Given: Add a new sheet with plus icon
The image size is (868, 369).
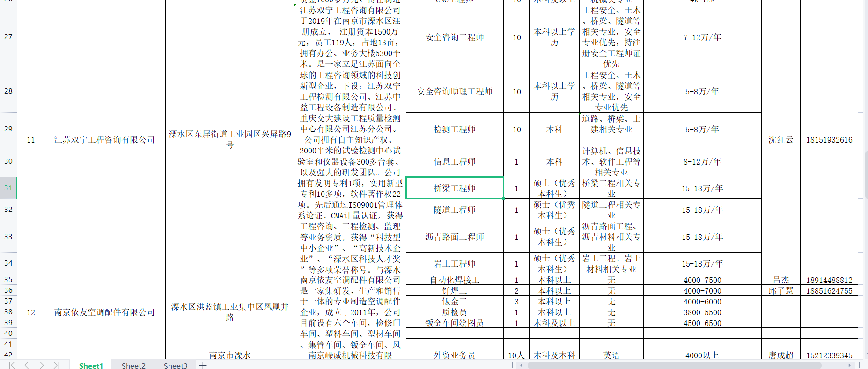Looking at the screenshot, I should pyautogui.click(x=203, y=365).
